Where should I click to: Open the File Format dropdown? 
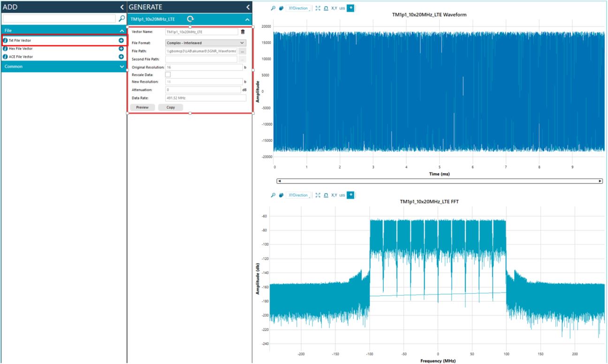[x=205, y=43]
